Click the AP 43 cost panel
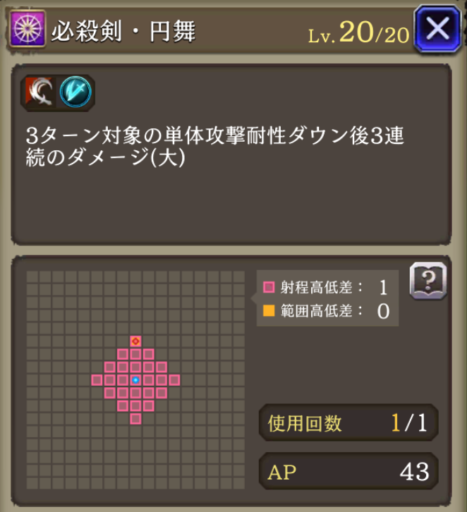 348,471
